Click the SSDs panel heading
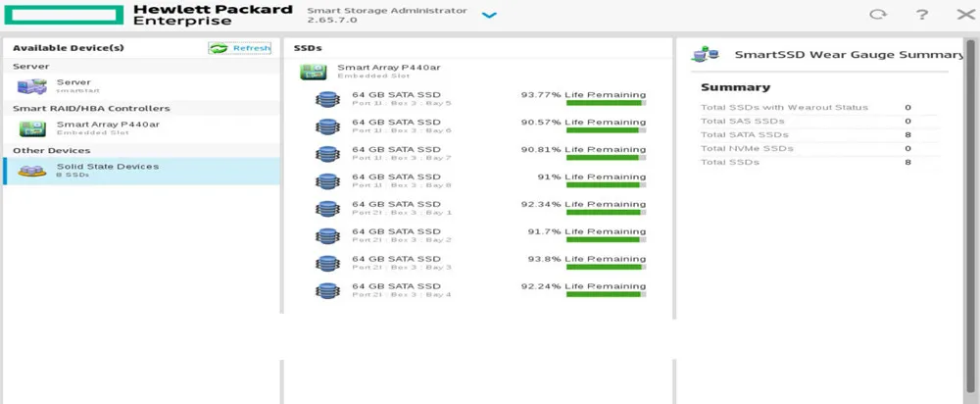The height and width of the screenshot is (404, 980). 308,48
